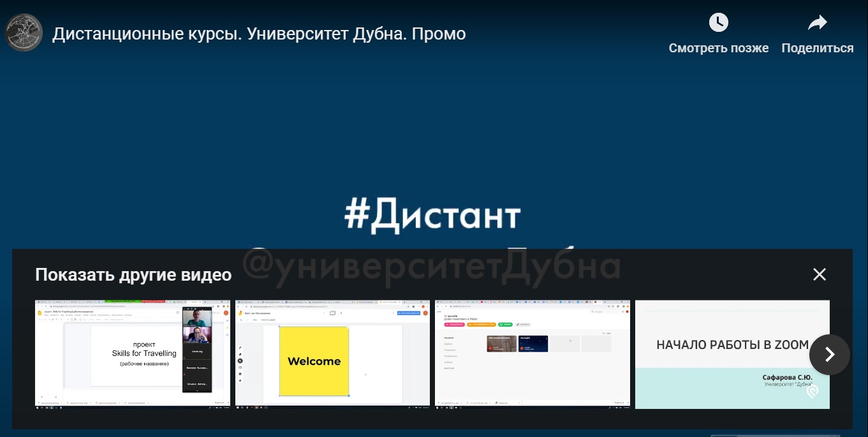
Task: Click the Поделиться label
Action: 818,48
